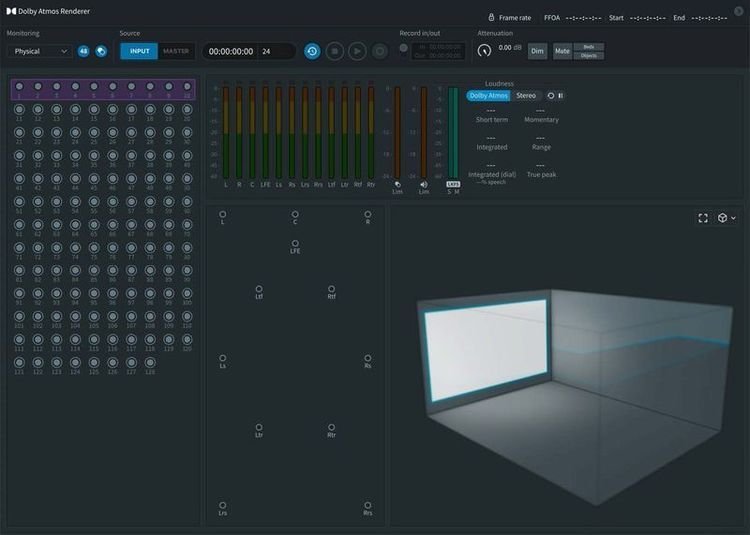Click the Ls speaker icon in layout
Image resolution: width=750 pixels, height=535 pixels.
click(x=223, y=358)
